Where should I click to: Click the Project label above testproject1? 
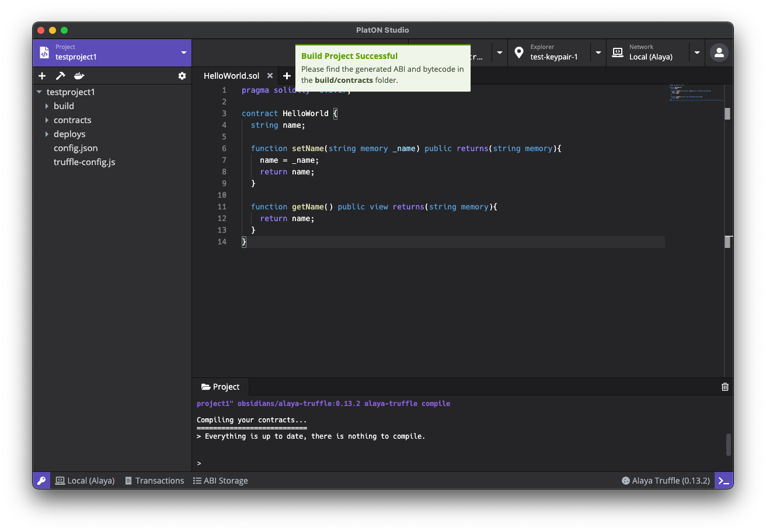click(x=65, y=47)
